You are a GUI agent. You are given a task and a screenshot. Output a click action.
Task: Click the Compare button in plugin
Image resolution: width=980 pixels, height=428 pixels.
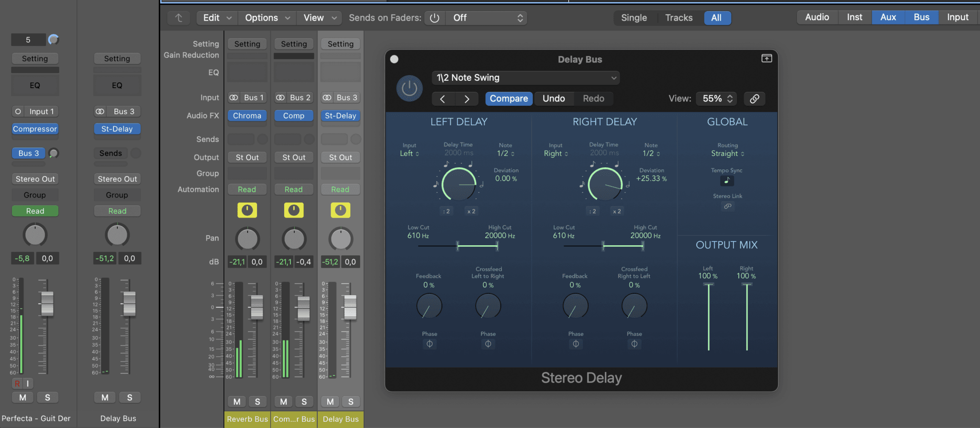coord(509,99)
